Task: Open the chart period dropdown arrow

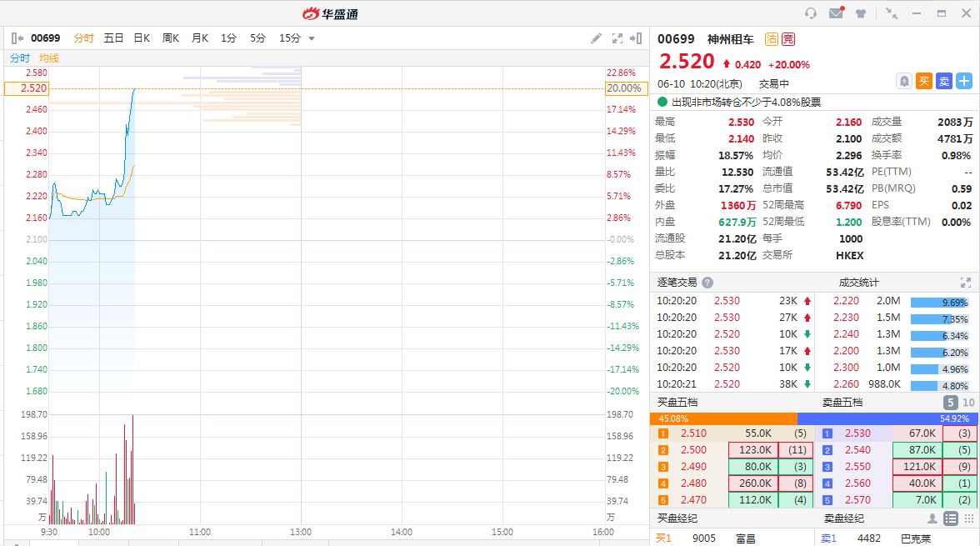Action: [x=312, y=38]
